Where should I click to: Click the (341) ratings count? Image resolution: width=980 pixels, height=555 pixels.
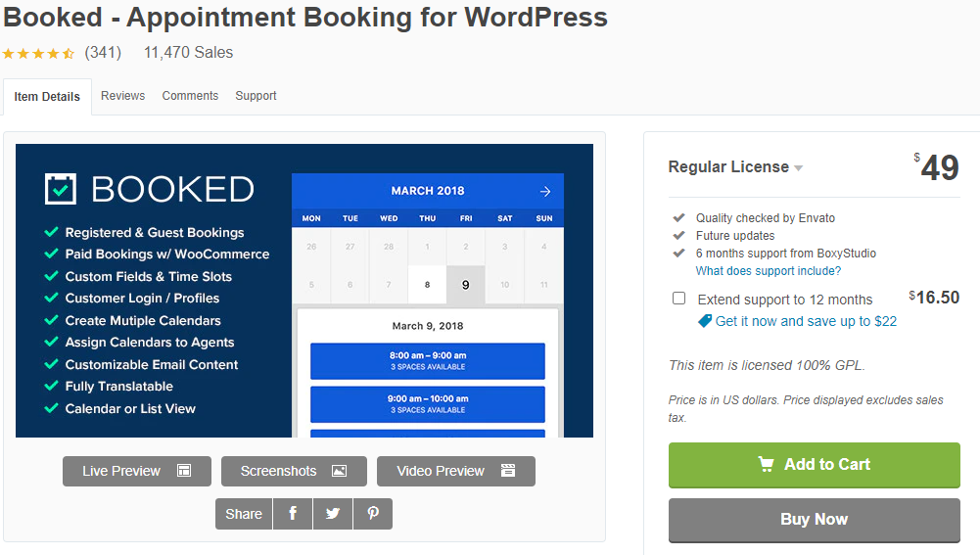tap(103, 53)
